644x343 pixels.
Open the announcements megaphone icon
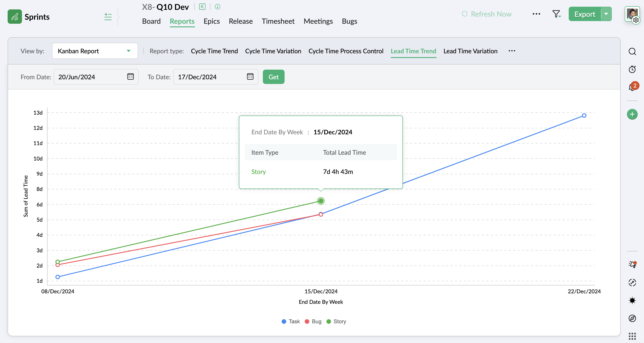(632, 264)
